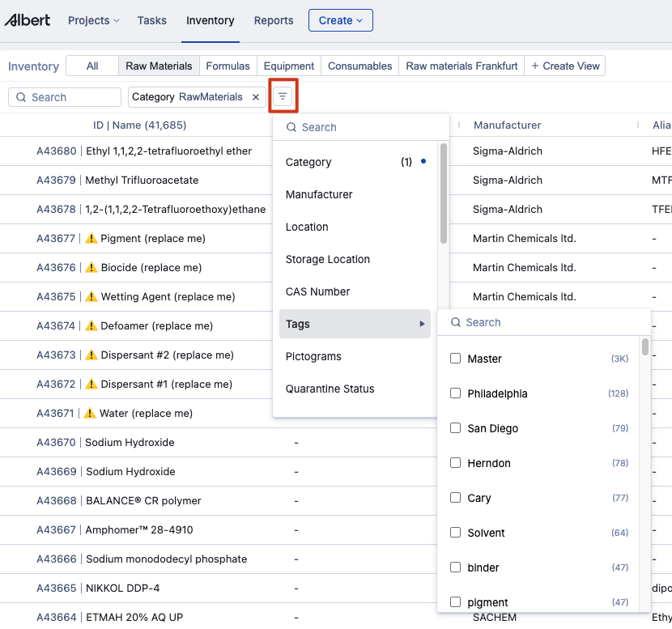
Task: Tick the Solvent tag checkbox
Action: (x=456, y=533)
